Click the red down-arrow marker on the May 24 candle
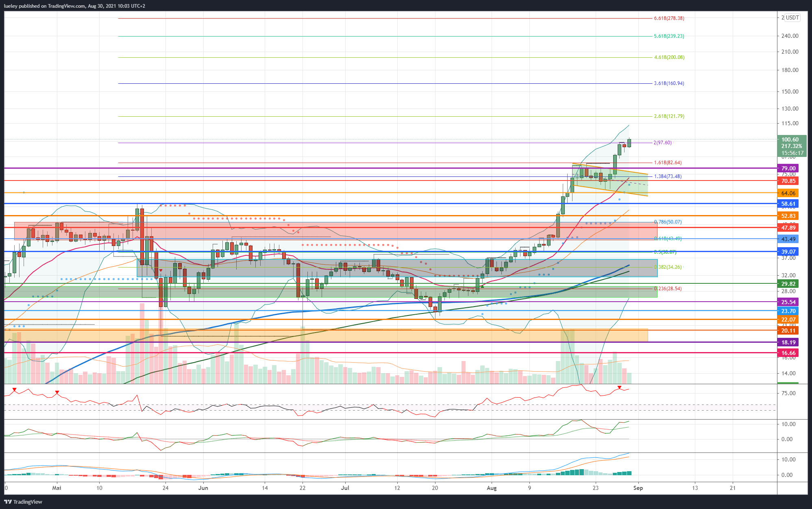The image size is (812, 509). click(161, 270)
